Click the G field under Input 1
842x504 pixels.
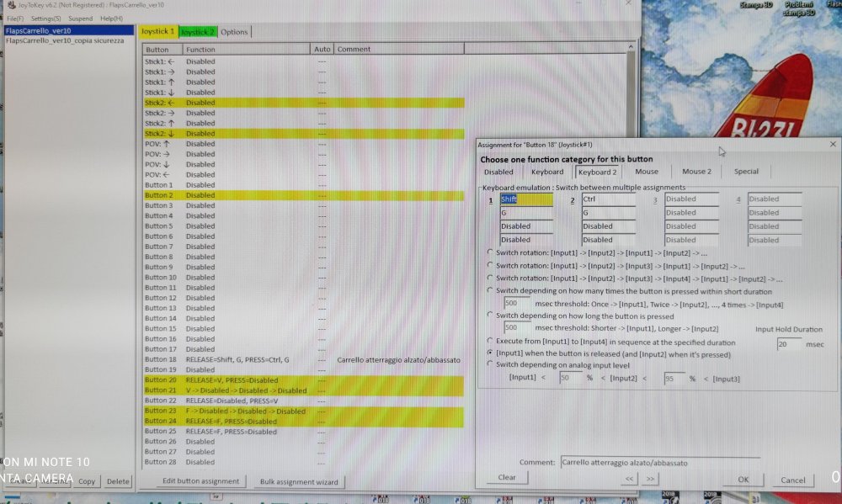526,213
